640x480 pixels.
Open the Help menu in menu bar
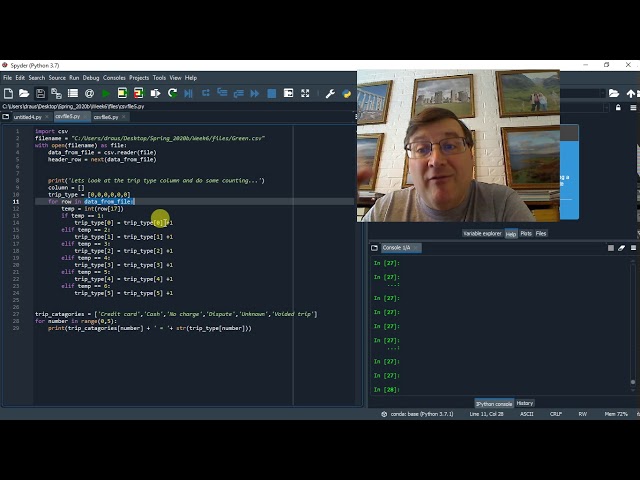click(191, 78)
